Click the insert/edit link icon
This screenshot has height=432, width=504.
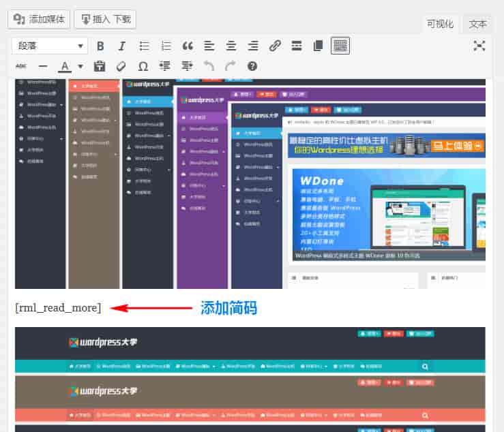[275, 46]
